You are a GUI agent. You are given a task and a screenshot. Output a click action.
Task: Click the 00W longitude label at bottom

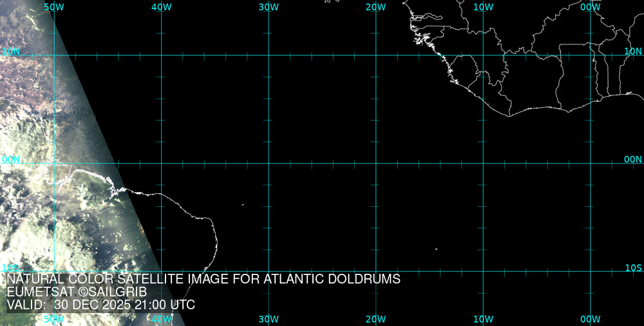(591, 319)
